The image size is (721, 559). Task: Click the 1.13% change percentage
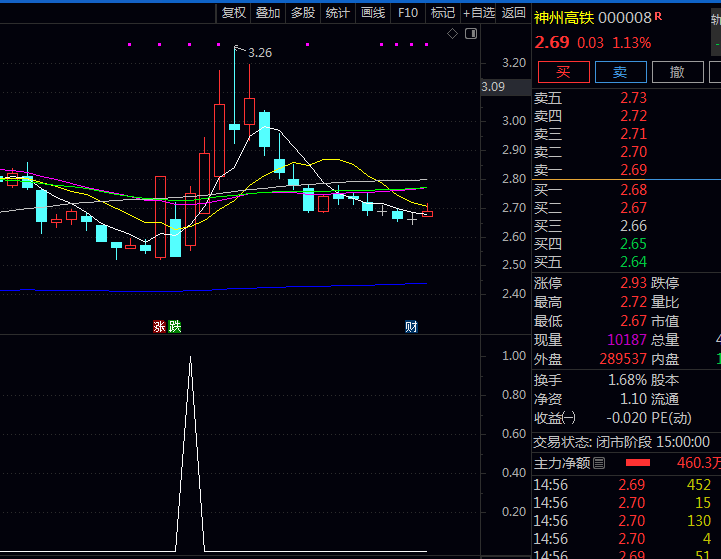click(631, 43)
